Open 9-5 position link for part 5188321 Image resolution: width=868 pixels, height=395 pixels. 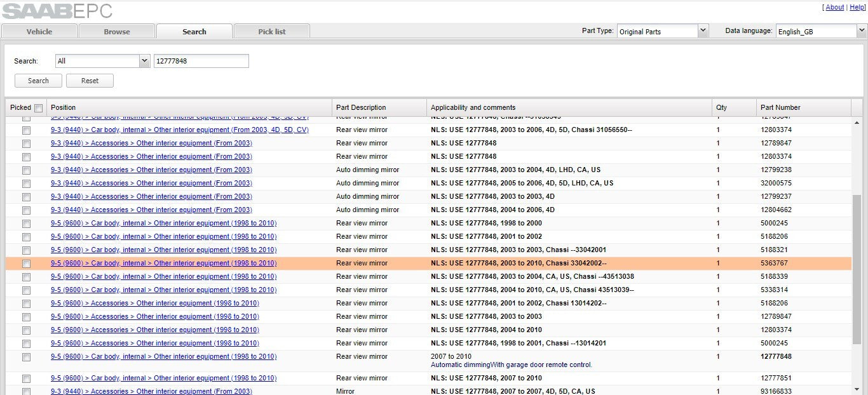coord(163,250)
